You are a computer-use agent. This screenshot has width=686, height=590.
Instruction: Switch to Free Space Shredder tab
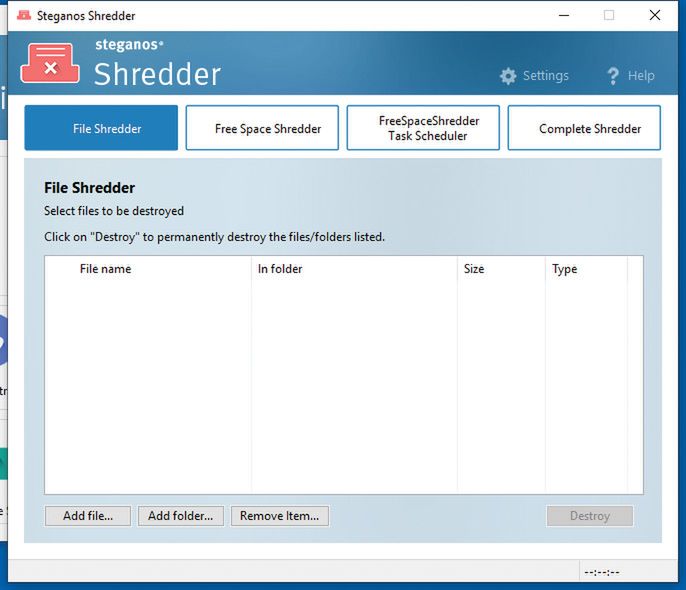tap(262, 128)
